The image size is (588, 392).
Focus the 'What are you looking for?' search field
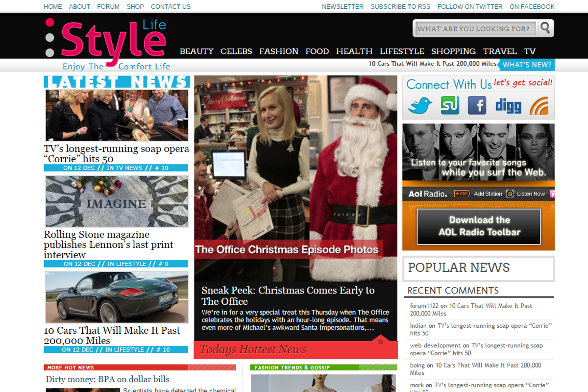476,29
